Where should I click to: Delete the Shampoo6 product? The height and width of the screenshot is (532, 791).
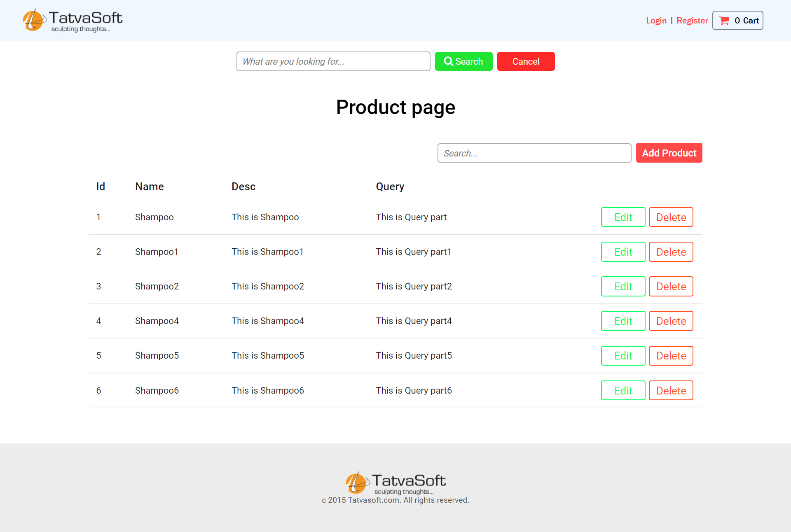pos(671,390)
